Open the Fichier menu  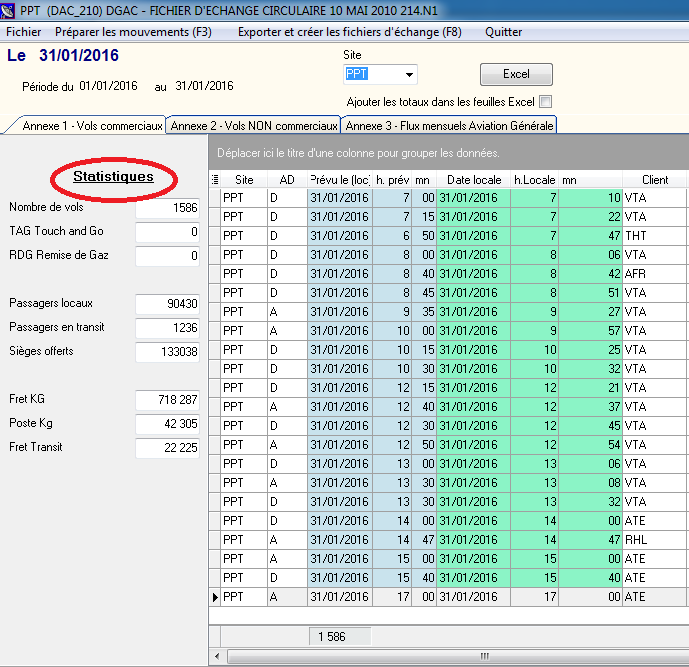click(x=24, y=32)
